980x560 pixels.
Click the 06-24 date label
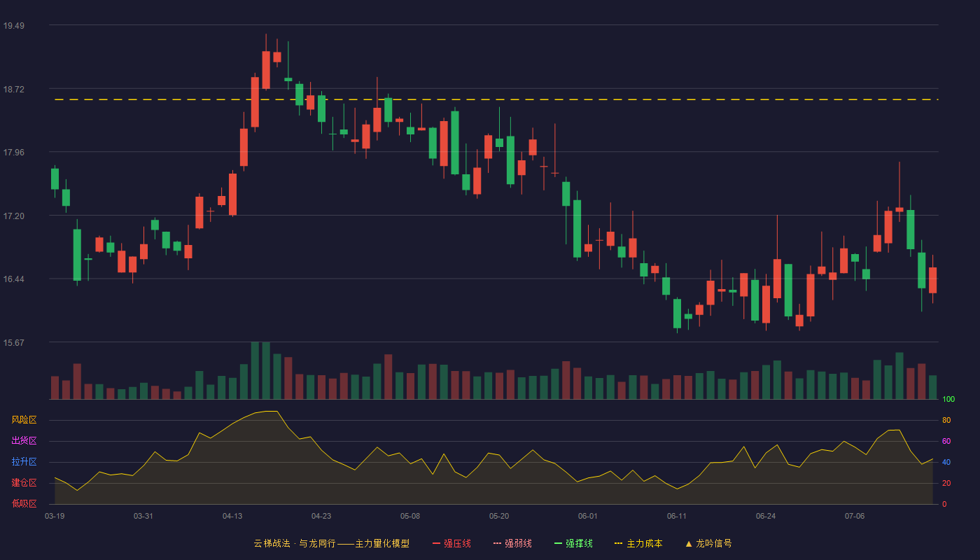(766, 516)
